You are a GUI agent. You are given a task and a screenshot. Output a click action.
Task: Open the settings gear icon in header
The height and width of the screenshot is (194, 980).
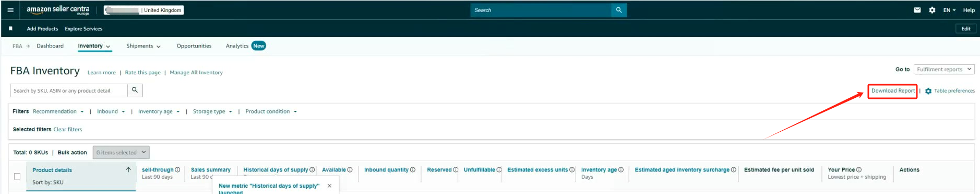[x=932, y=10]
